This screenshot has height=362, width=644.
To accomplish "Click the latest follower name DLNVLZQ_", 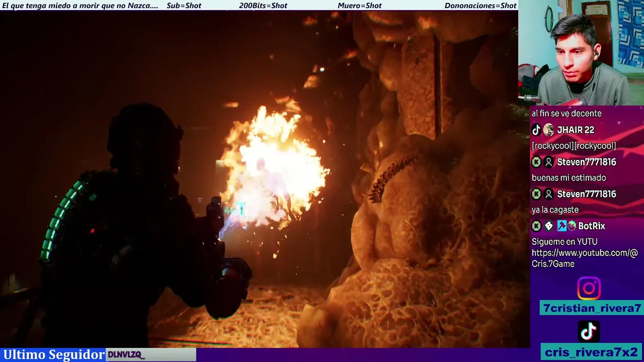I will tap(126, 354).
